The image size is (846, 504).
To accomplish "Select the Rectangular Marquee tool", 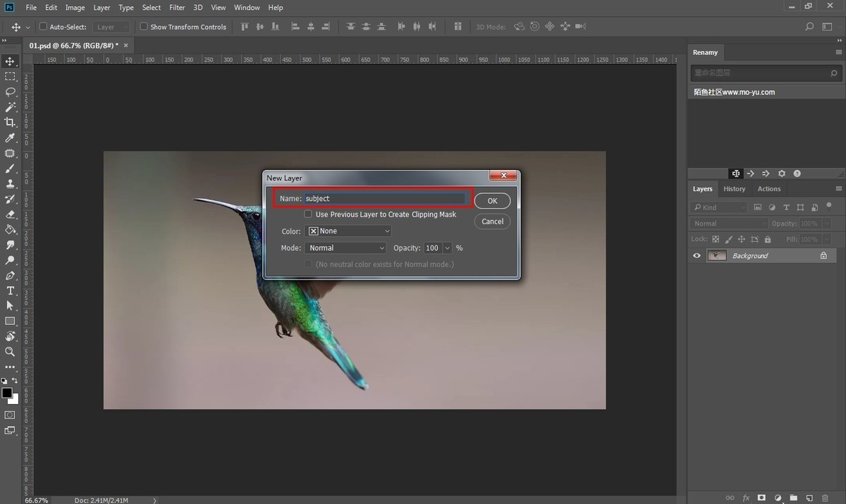I will 11,76.
